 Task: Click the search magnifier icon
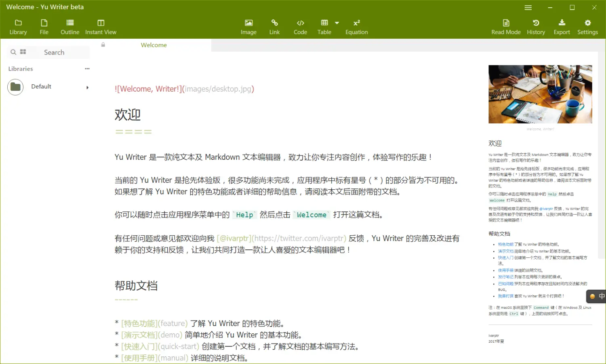(13, 52)
